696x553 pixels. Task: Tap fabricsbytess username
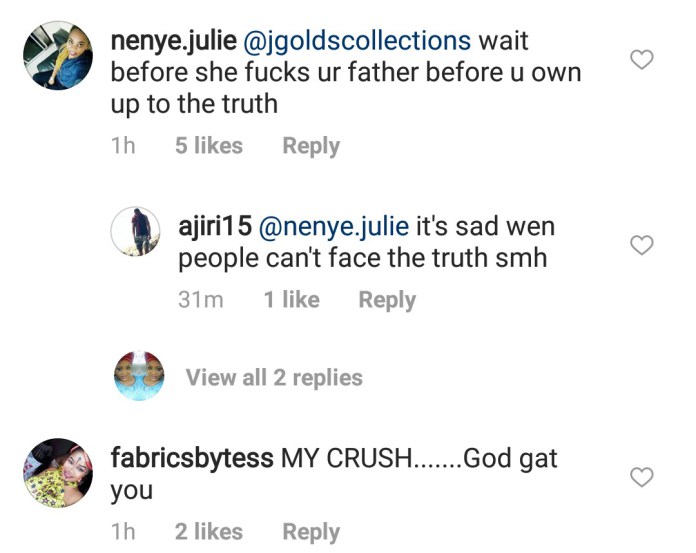coord(192,459)
